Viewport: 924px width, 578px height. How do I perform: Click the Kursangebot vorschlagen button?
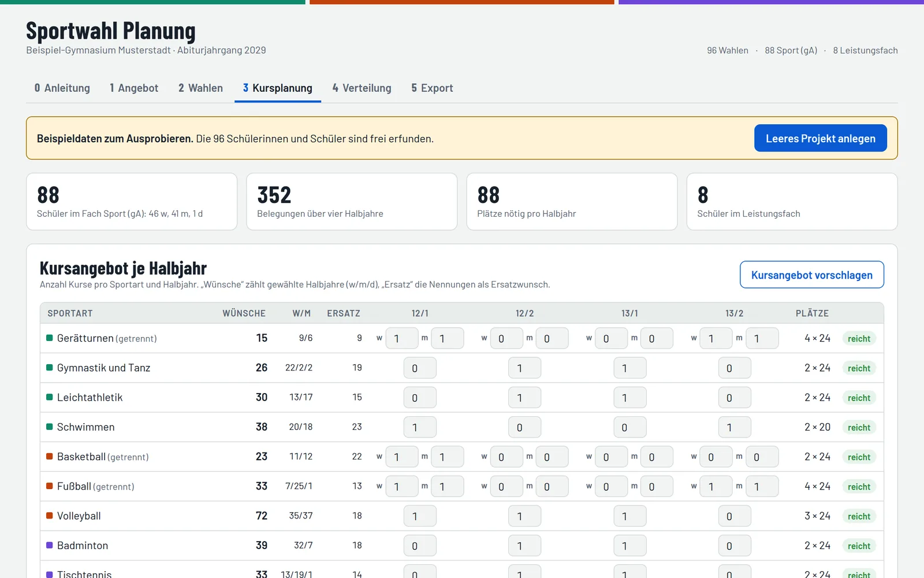(x=812, y=275)
